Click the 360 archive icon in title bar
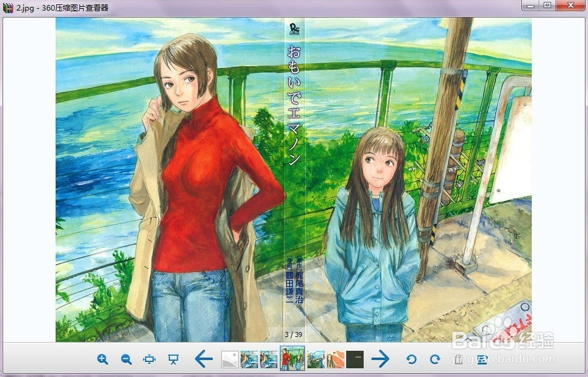This screenshot has width=588, height=377. 7,8
